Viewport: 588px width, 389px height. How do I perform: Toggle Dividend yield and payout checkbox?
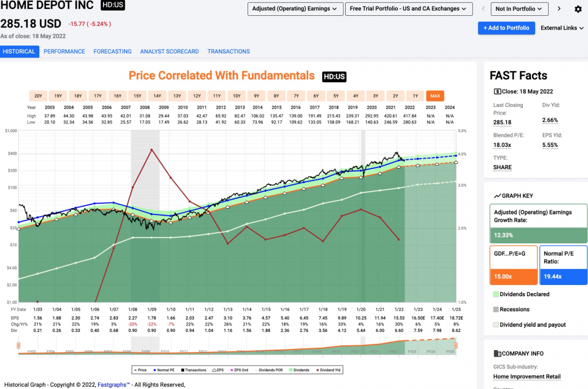pos(496,324)
